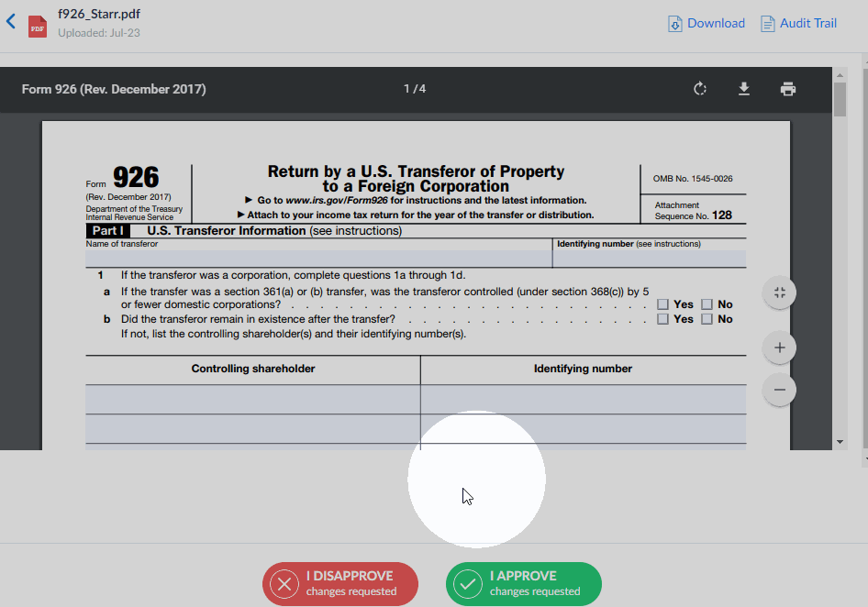Click the I DISAPPROVE button

[x=339, y=583]
